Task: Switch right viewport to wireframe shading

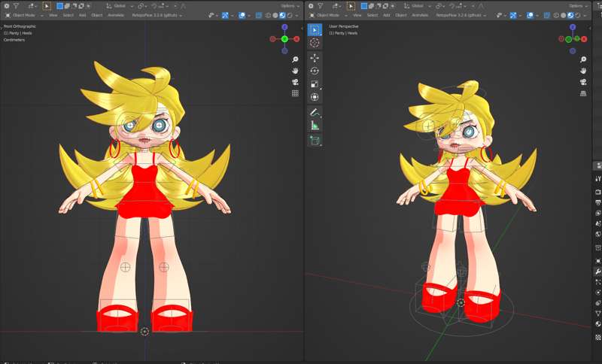Action: point(556,15)
